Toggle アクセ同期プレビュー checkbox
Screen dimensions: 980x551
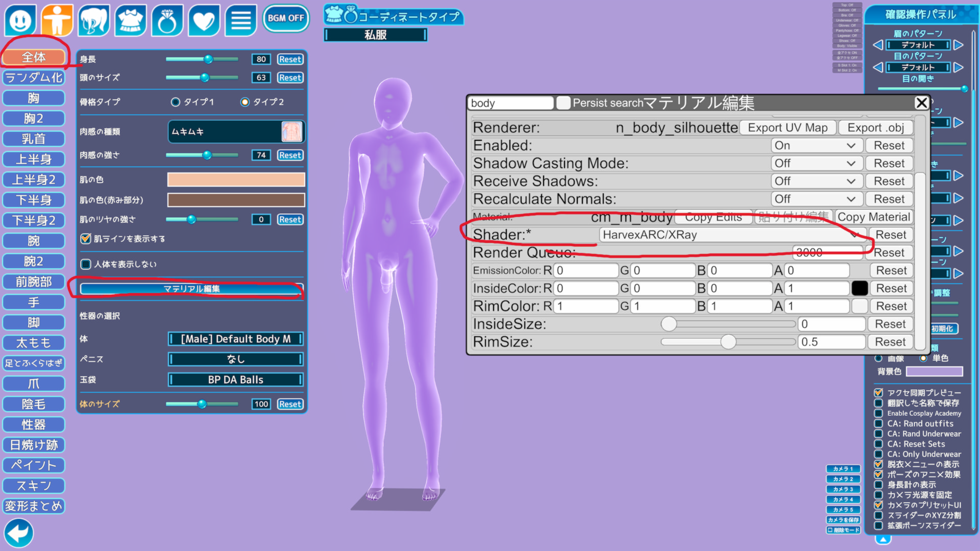[878, 393]
